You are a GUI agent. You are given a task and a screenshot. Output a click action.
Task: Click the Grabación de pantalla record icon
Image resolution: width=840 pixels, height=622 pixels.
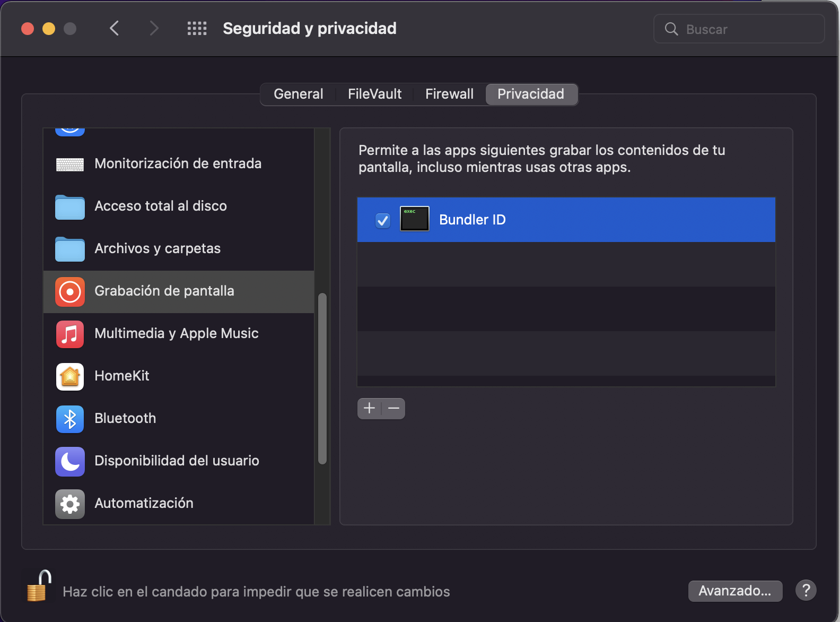pos(70,291)
